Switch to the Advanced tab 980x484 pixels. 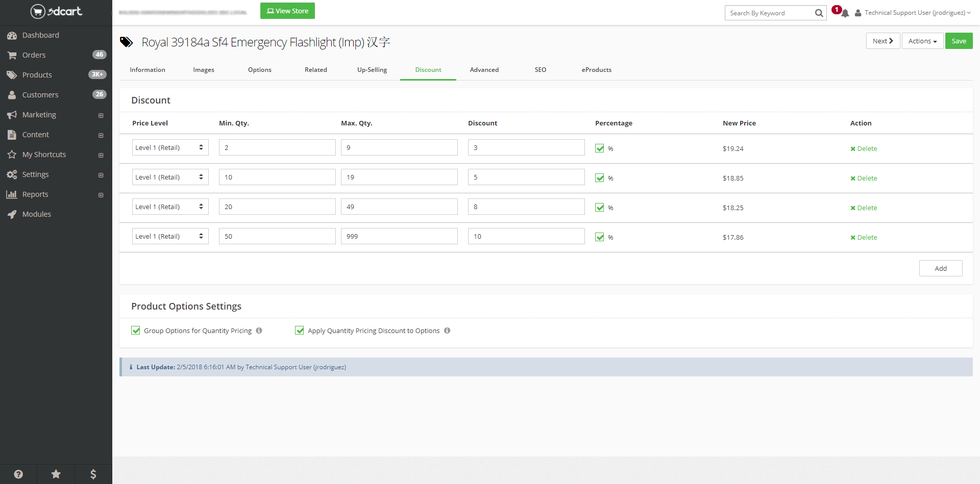[x=484, y=70]
